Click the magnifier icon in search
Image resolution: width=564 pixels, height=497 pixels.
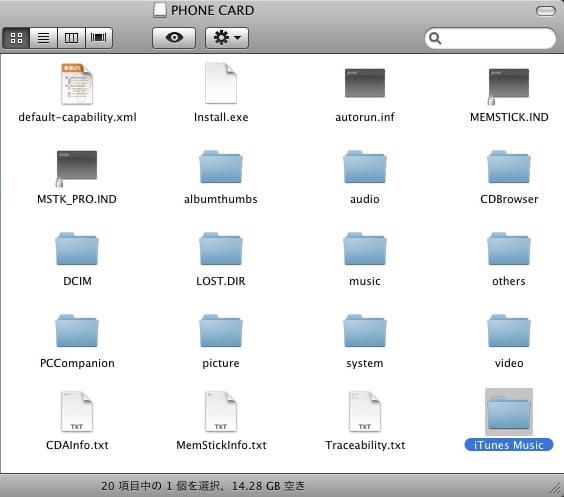pos(435,38)
